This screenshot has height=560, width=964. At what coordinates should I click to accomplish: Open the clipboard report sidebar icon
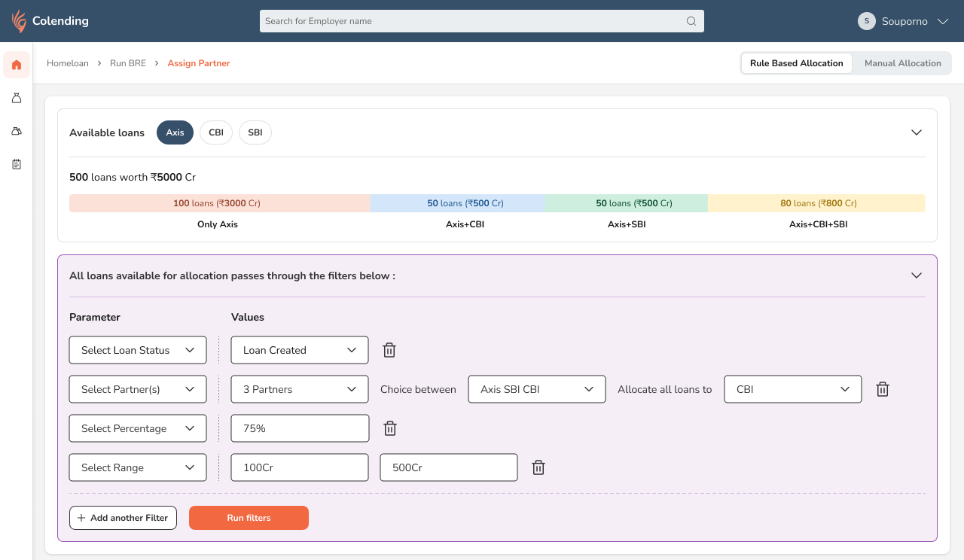click(17, 164)
